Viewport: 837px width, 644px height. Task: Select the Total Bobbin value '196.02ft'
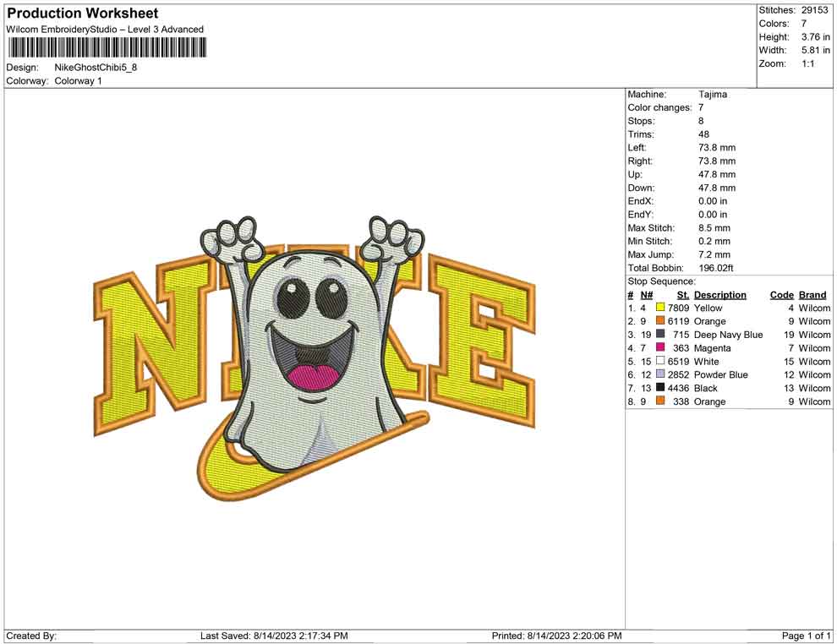tap(716, 268)
